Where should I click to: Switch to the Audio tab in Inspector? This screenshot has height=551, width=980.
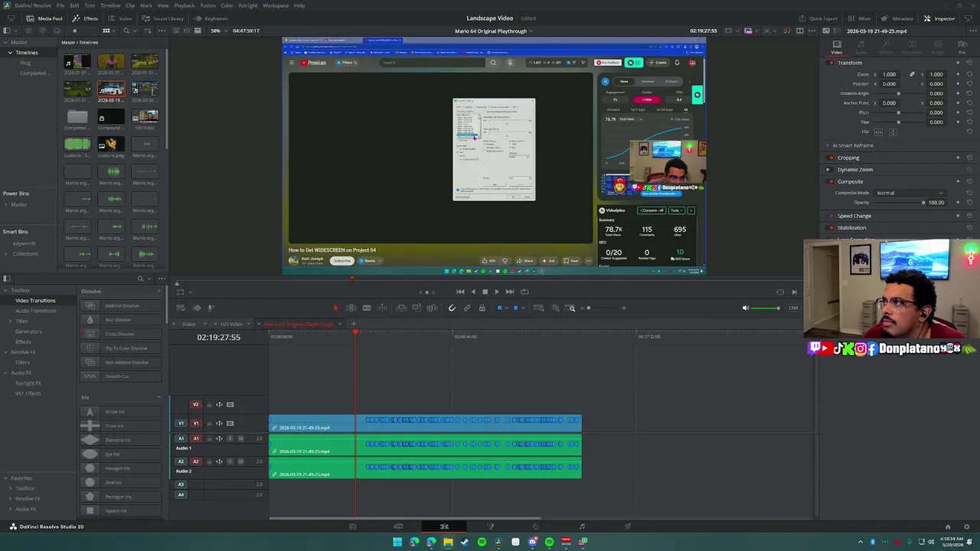pos(861,47)
